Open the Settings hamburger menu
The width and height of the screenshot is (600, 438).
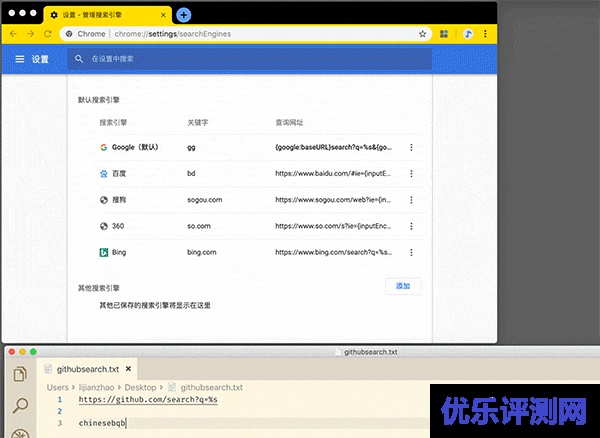20,59
